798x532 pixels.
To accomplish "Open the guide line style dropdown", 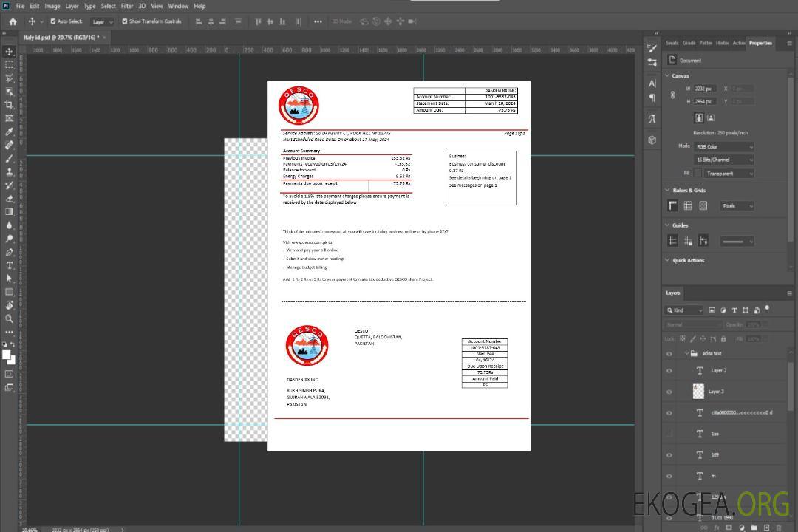I will [737, 242].
